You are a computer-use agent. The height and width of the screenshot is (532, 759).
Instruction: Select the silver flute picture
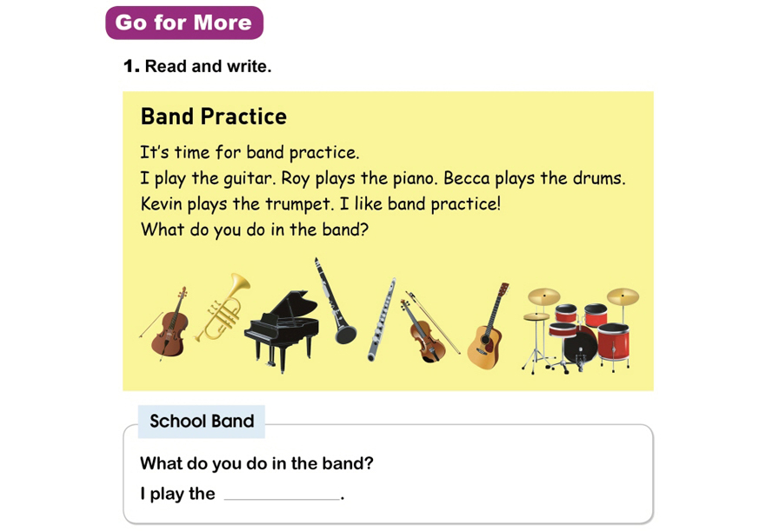380,320
